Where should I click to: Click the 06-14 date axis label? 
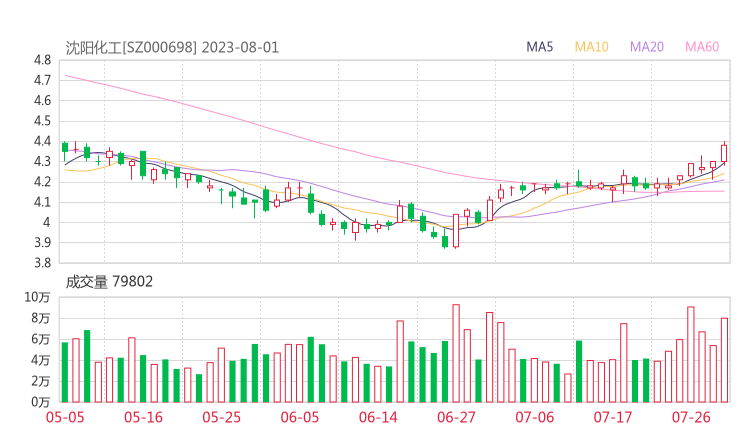tap(378, 417)
